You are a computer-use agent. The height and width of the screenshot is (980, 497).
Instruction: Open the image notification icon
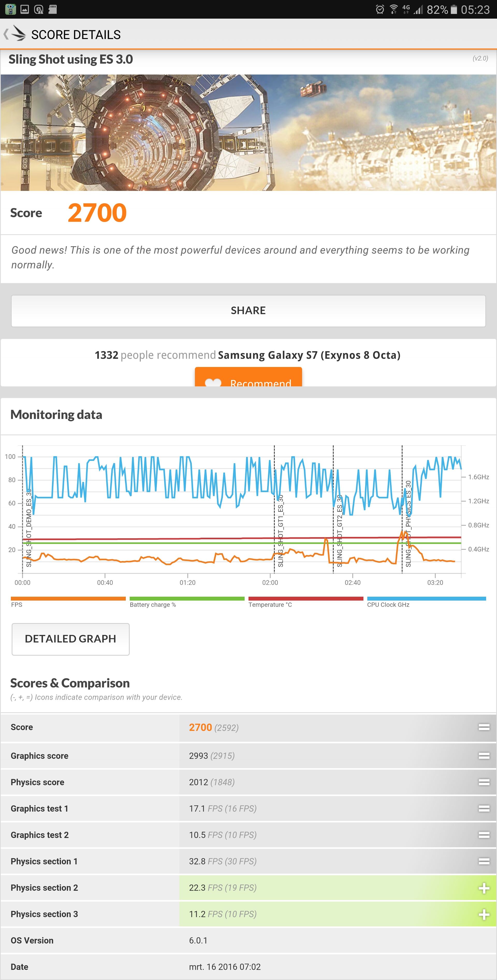[25, 10]
